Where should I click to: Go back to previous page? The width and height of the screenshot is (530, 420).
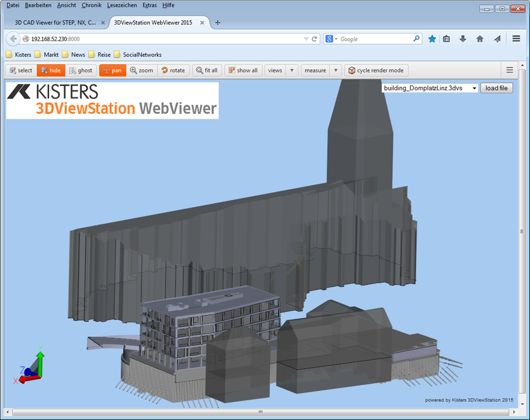(x=13, y=39)
